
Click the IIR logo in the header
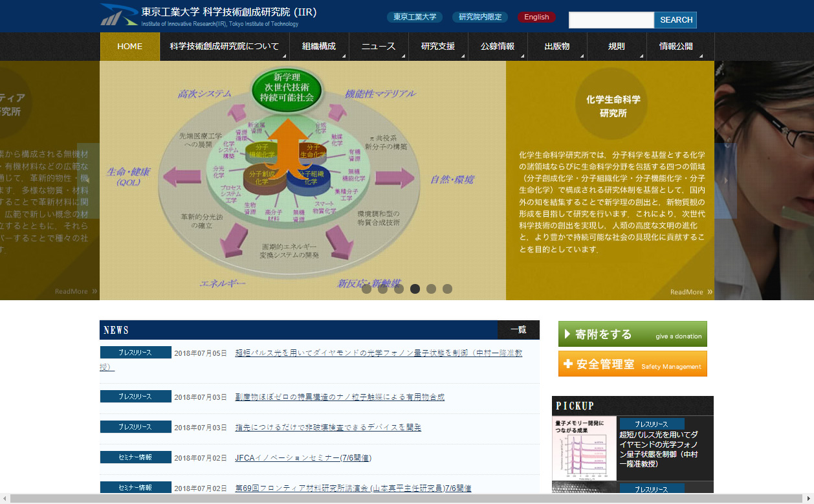point(208,16)
